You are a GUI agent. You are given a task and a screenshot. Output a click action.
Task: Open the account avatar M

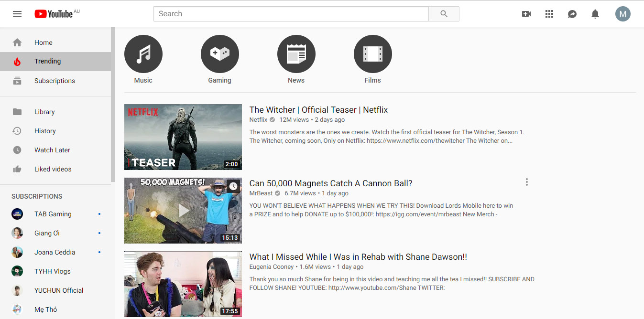point(623,14)
